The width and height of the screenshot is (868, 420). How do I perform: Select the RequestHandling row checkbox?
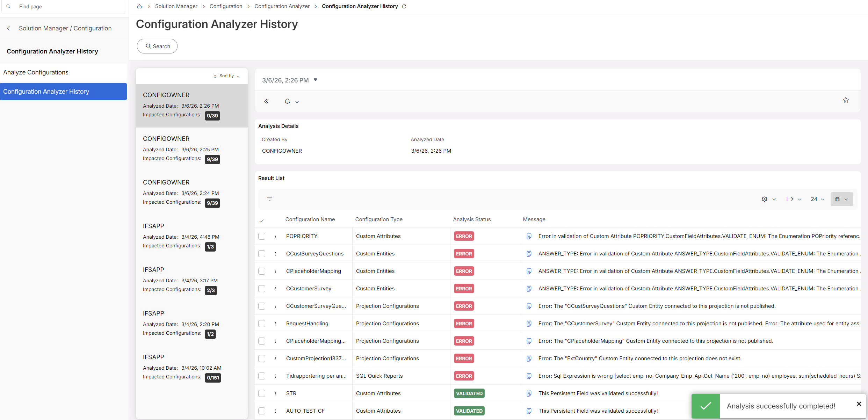(262, 324)
